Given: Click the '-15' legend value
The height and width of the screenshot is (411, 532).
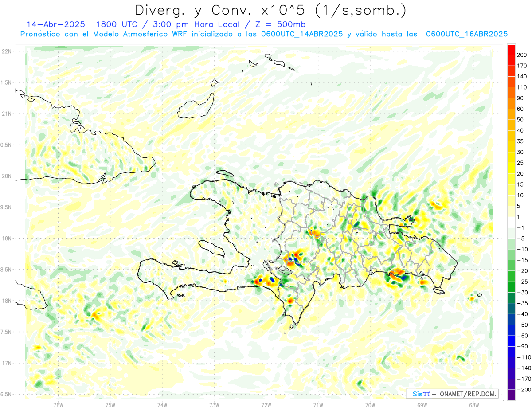Looking at the screenshot, I should pos(523,260).
